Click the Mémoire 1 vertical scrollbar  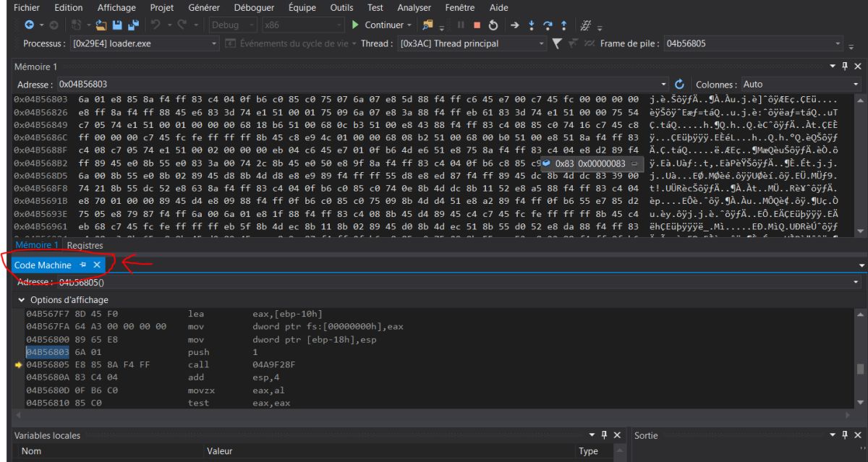(x=861, y=165)
